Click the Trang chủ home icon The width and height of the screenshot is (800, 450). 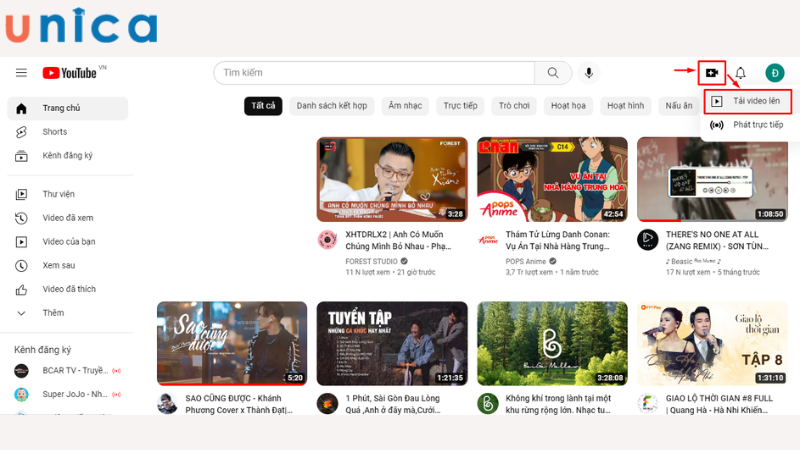tap(21, 108)
